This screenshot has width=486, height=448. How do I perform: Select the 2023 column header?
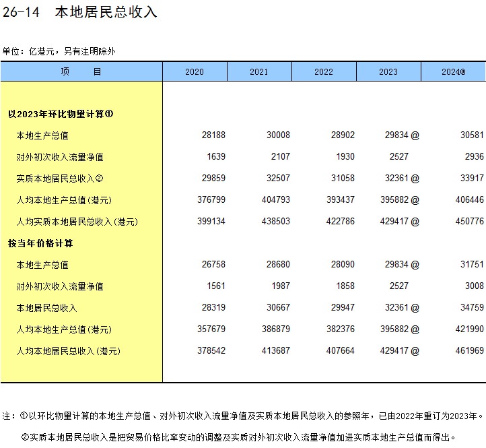[388, 71]
